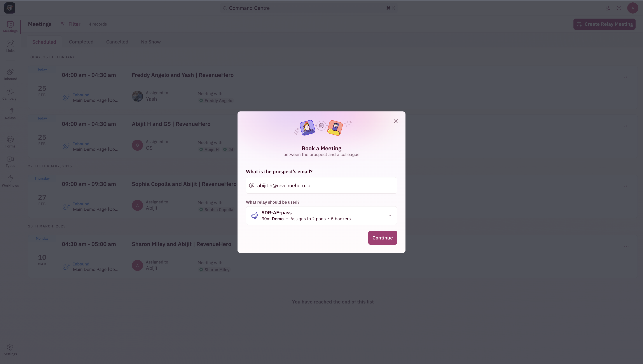643x364 pixels.
Task: Click the prospect's email input field
Action: tap(321, 185)
